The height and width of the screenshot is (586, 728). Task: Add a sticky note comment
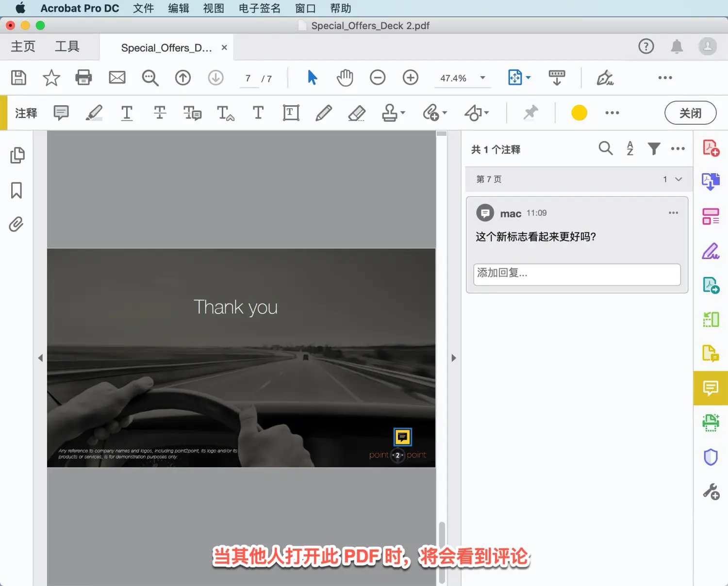[x=61, y=113]
